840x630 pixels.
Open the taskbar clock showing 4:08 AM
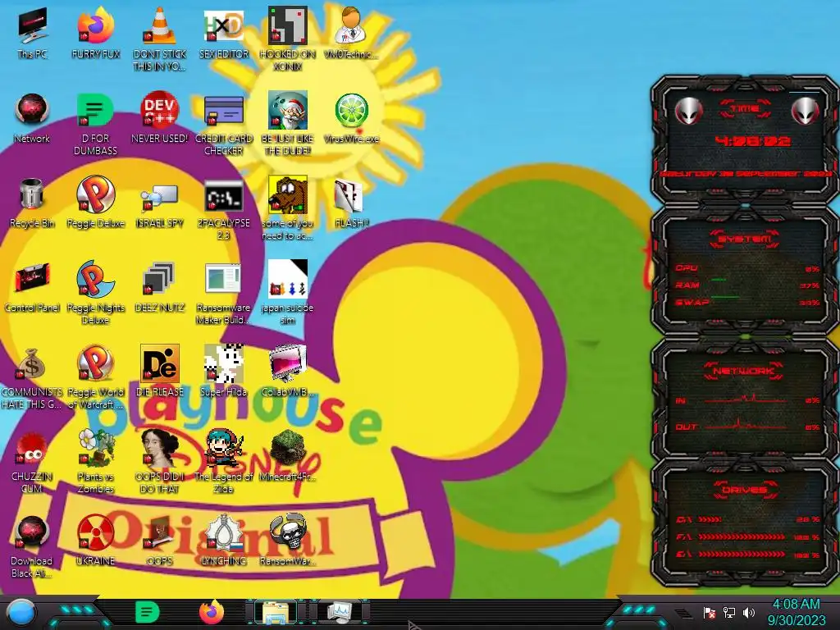[x=796, y=612]
